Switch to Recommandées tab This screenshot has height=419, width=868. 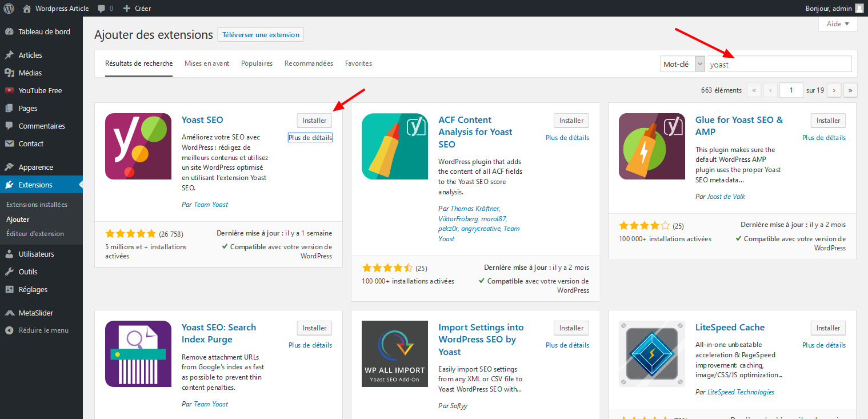309,63
